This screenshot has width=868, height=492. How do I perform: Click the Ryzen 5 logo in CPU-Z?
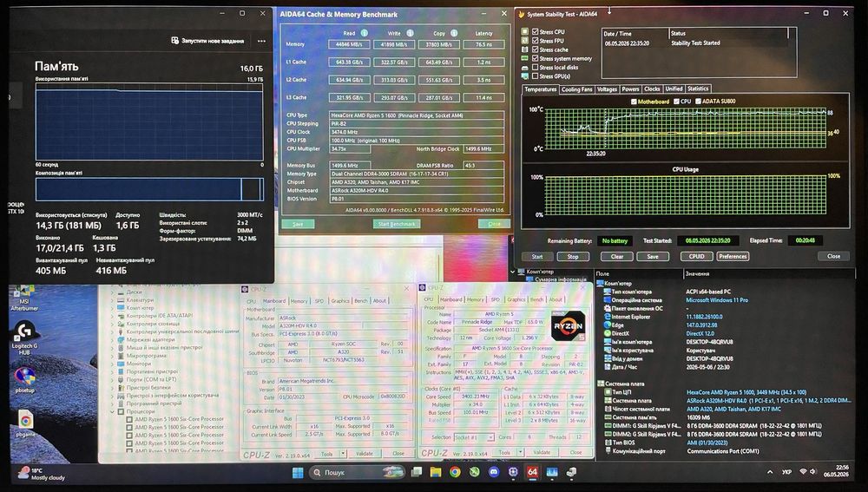[569, 326]
